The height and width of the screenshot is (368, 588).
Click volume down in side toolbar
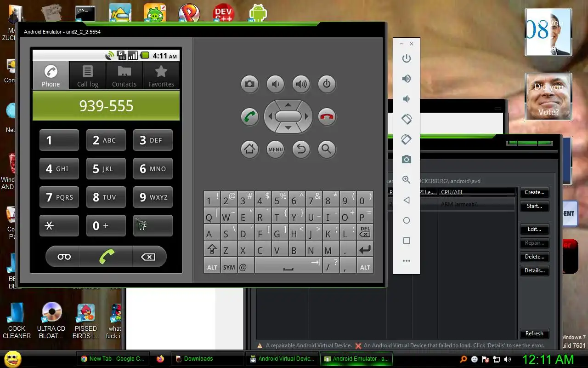406,99
